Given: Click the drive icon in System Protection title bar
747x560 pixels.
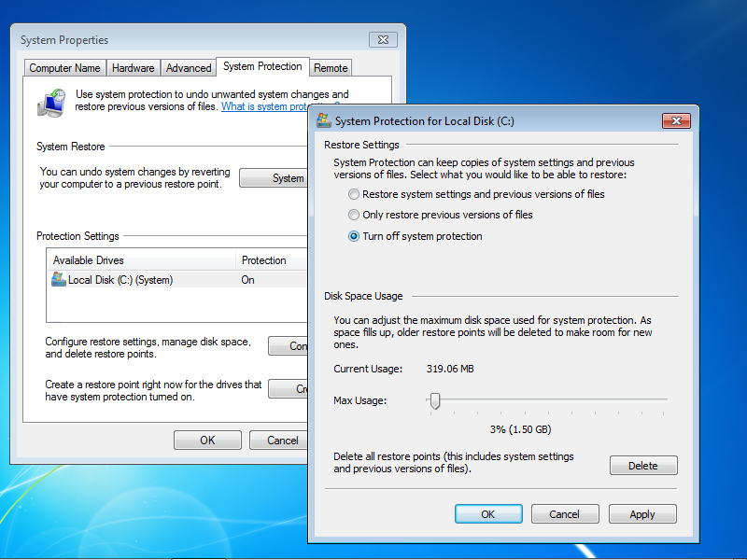Looking at the screenshot, I should click(324, 120).
